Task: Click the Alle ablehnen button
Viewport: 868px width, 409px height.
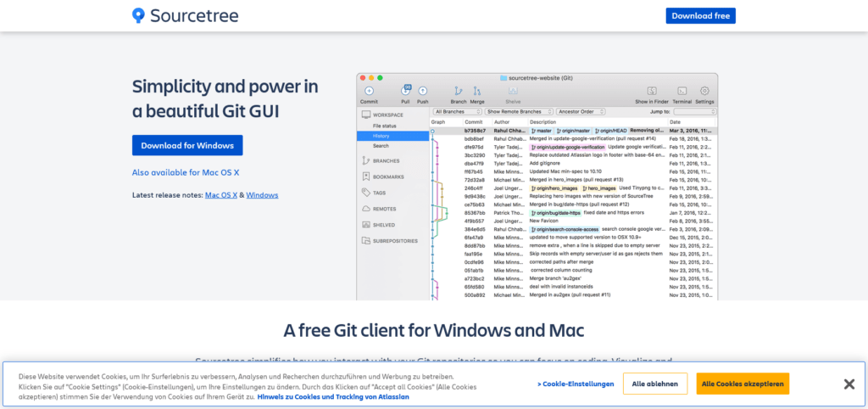Action: point(655,384)
